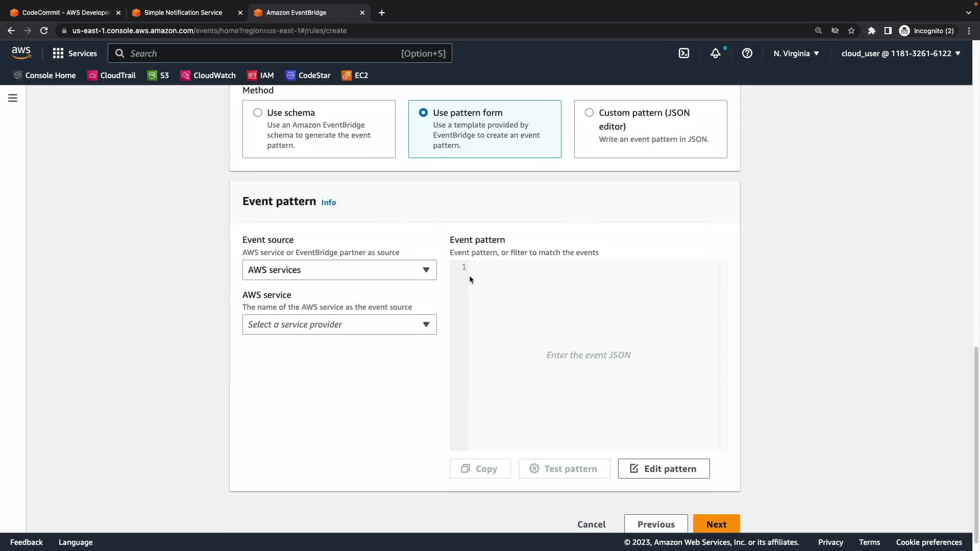Viewport: 980px width, 551px height.
Task: Switch to Simple Notification Service tab
Action: pos(183,12)
